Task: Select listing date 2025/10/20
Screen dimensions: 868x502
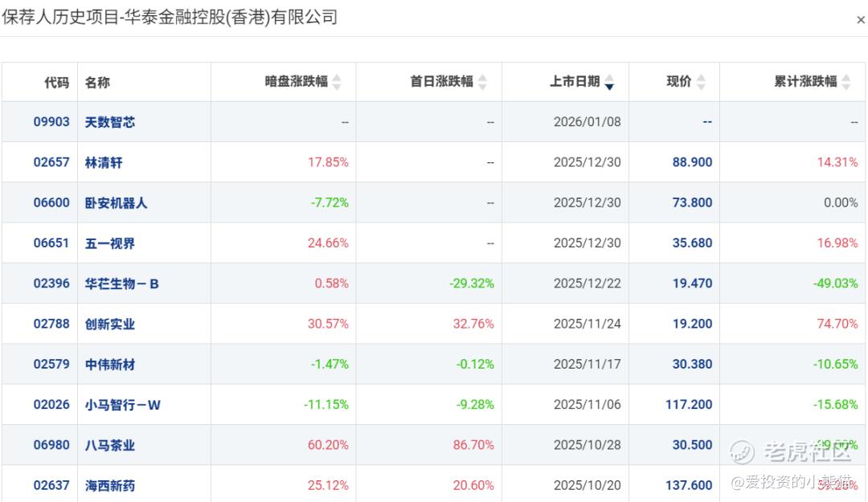Action: pos(588,485)
